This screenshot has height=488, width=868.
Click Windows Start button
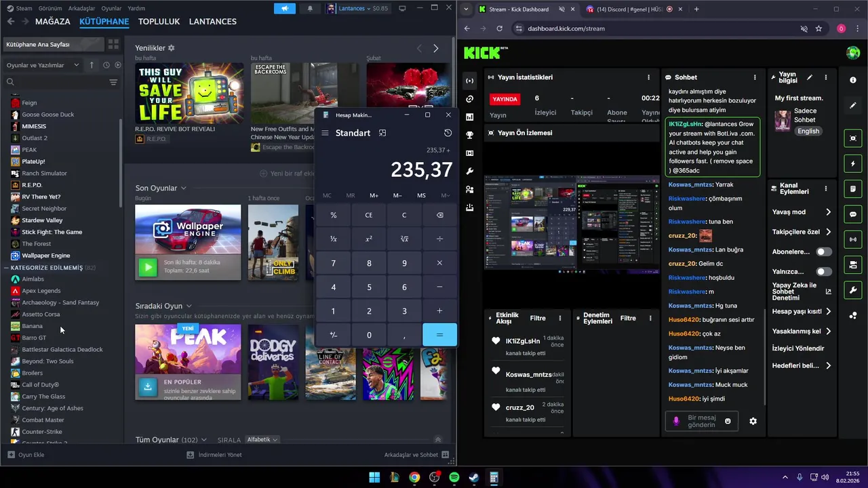374,477
